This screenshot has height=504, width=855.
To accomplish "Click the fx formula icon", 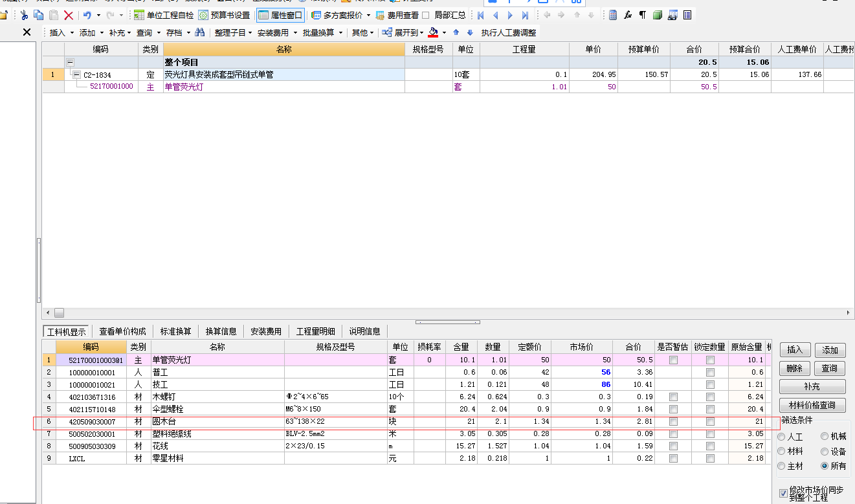I will point(628,15).
